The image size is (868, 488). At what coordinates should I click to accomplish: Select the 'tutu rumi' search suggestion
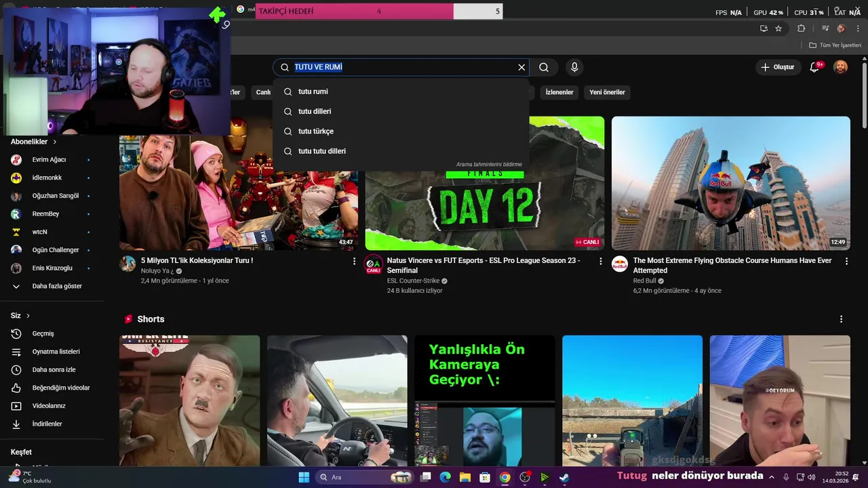[x=401, y=91]
